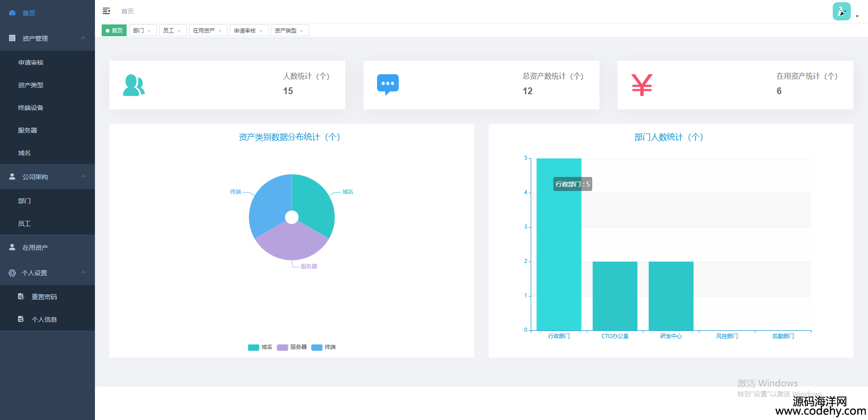Image resolution: width=868 pixels, height=420 pixels.
Task: Switch to the 申请审核 tab
Action: pos(245,31)
